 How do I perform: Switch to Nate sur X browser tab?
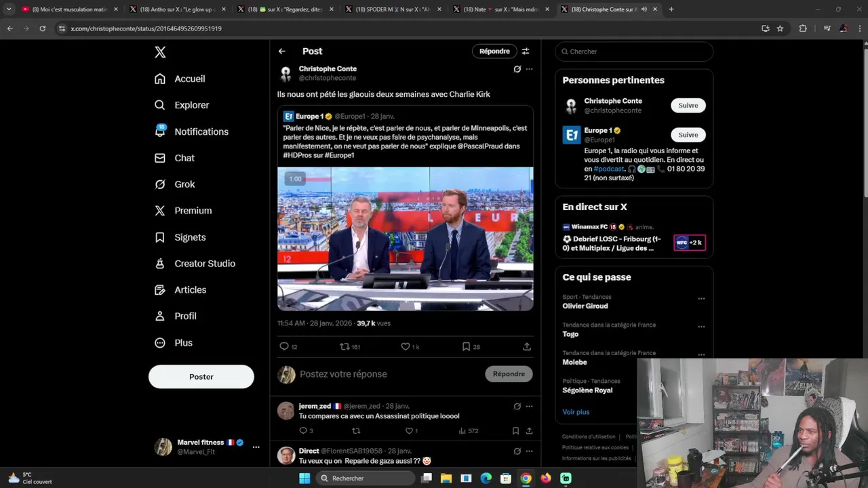click(502, 9)
